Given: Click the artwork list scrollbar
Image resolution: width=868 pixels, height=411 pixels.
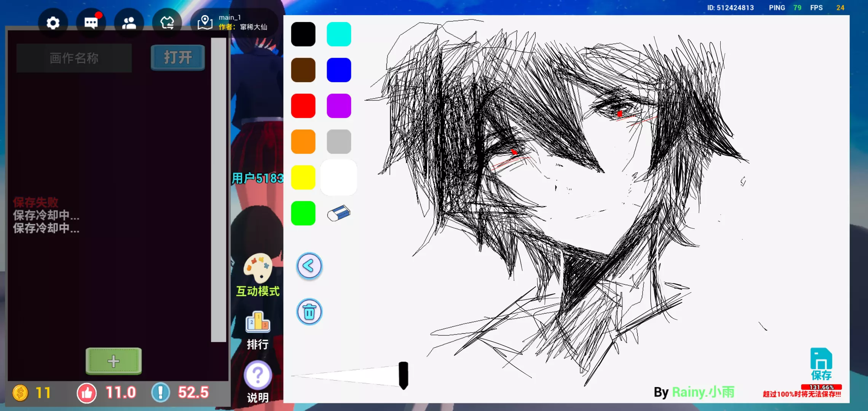Looking at the screenshot, I should pyautogui.click(x=219, y=190).
